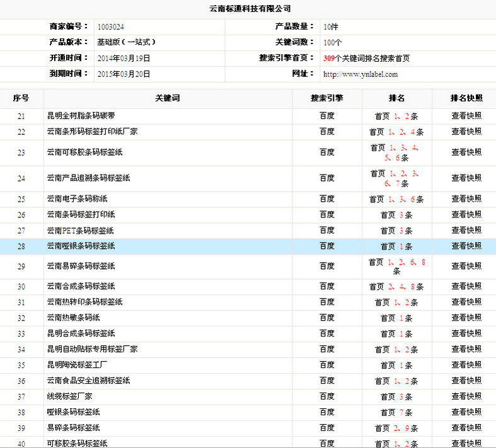The height and width of the screenshot is (448, 496).
Task: Click product version value 基础版（一站式）
Action: (x=126, y=42)
